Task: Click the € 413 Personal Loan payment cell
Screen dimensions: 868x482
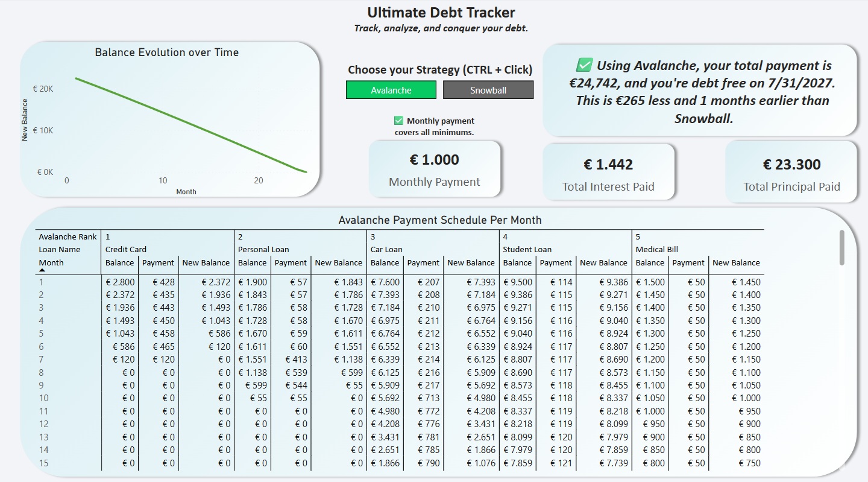Action: (x=296, y=360)
